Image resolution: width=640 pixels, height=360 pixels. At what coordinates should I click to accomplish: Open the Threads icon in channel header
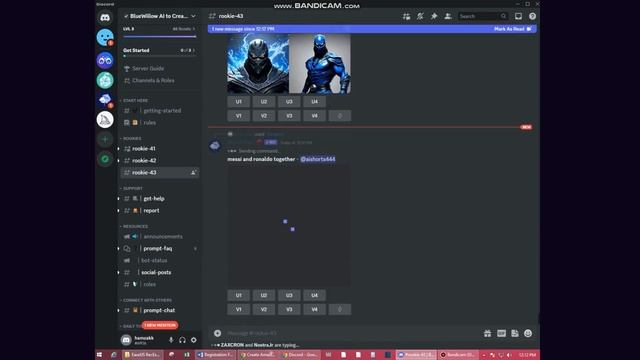[x=407, y=16]
